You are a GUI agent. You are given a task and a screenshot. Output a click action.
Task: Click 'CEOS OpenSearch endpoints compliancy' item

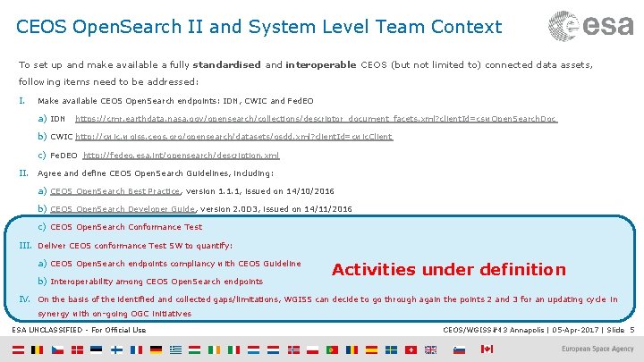click(175, 264)
